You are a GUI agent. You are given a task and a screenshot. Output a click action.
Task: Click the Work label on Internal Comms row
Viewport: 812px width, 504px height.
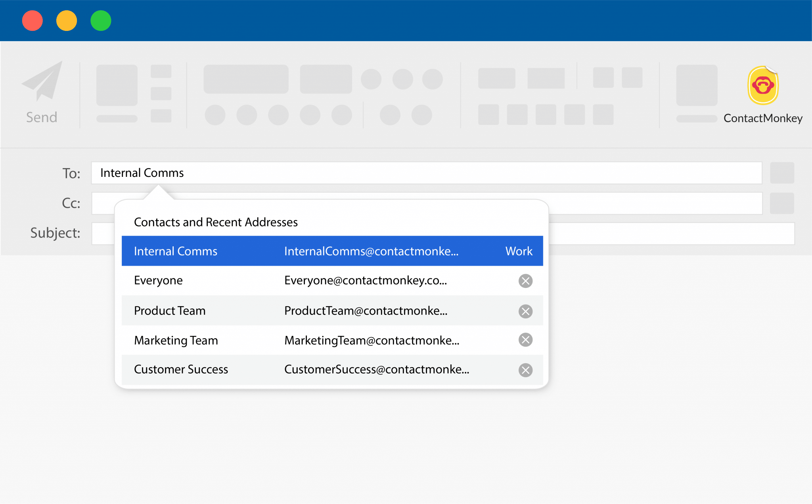coord(519,251)
